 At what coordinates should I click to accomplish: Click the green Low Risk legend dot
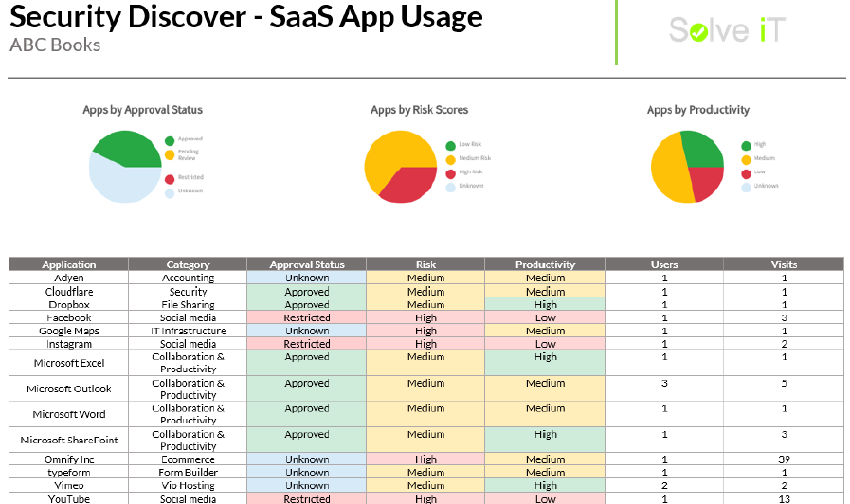click(x=450, y=146)
